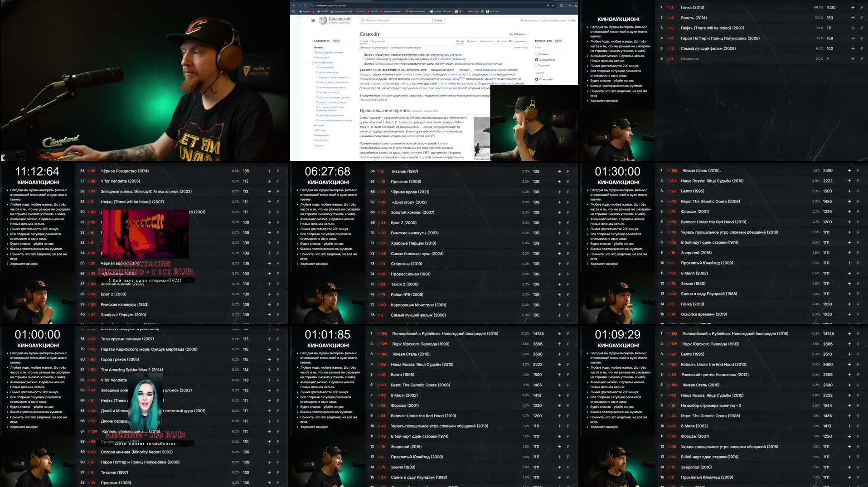The image size is (868, 487).
Task: Select the Править tab
Action: (x=472, y=41)
